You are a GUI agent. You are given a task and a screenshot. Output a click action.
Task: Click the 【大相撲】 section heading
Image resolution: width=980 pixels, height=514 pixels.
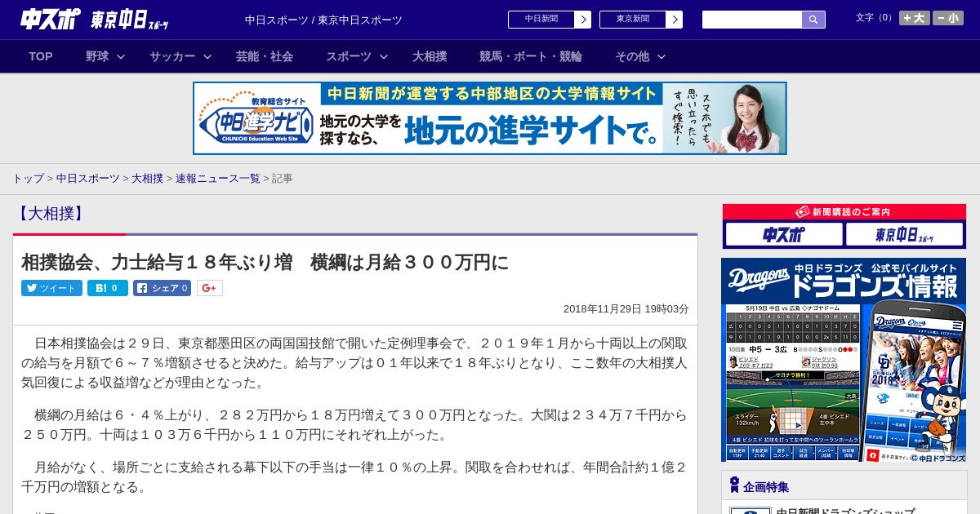[50, 214]
